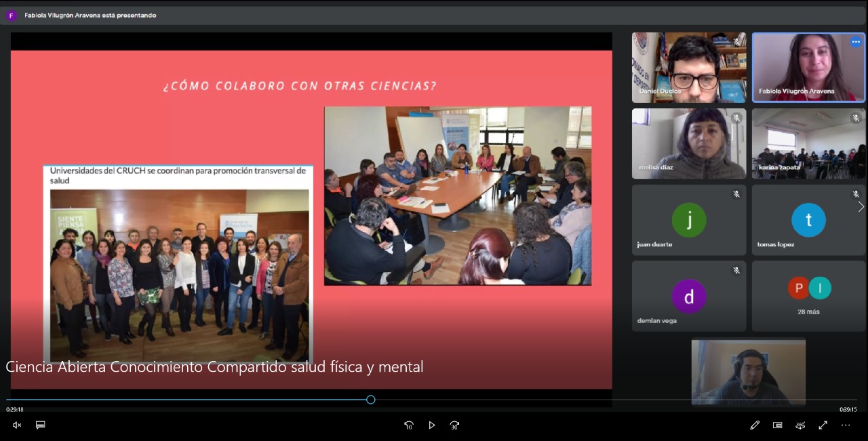This screenshot has height=441, width=868.
Task: Click muted mic icon on melisa diaz
Action: pyautogui.click(x=736, y=118)
